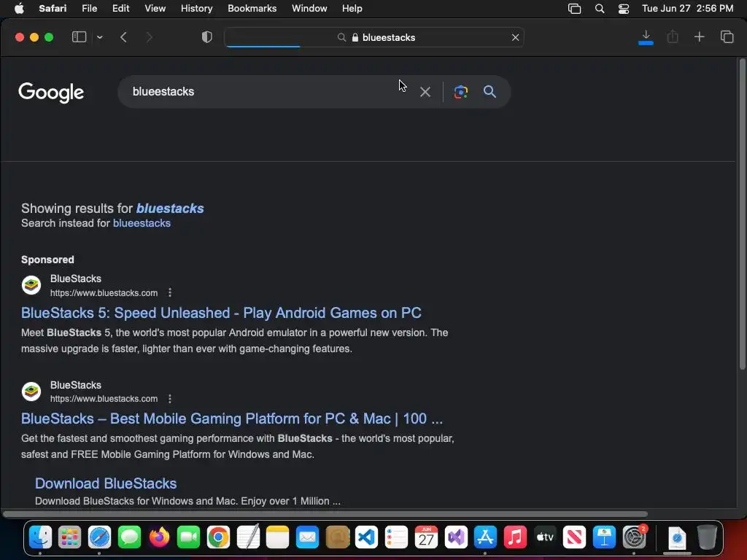Screen dimensions: 747x560
Task: Open the Trash in the Dock
Action: (707, 537)
